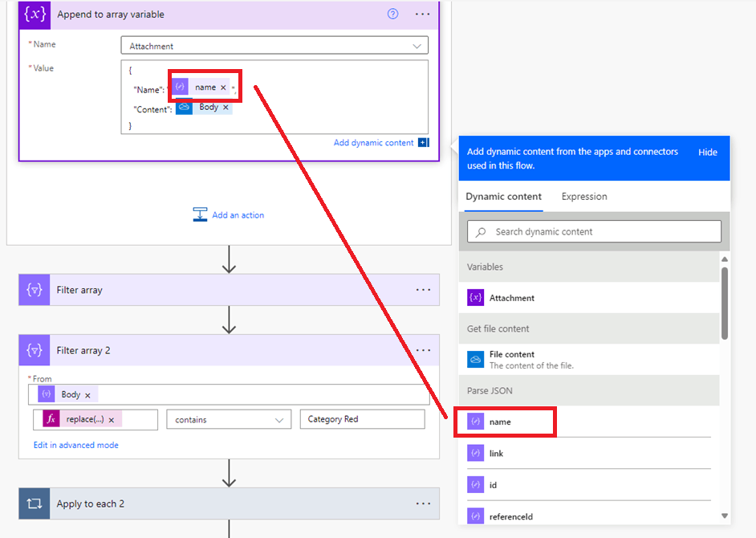Screen dimensions: 756x538
Task: Open the ellipsis menu of Append to array variable
Action: pos(422,14)
